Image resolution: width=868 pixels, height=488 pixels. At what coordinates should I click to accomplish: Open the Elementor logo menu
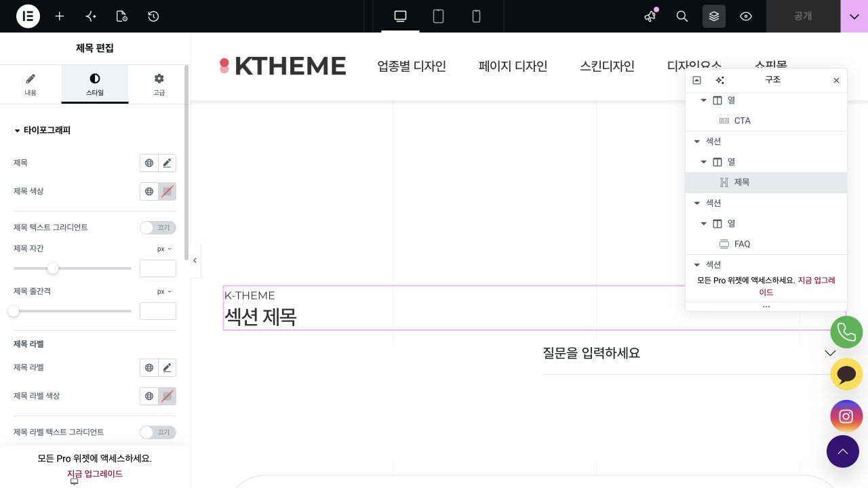coord(28,16)
